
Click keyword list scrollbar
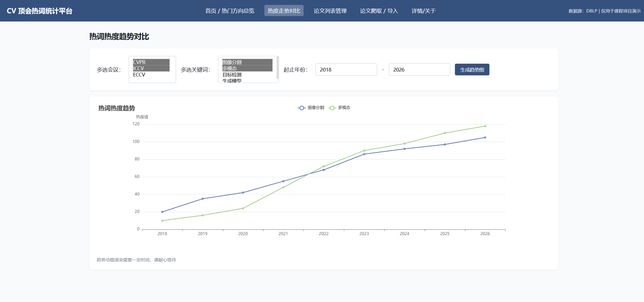click(278, 68)
